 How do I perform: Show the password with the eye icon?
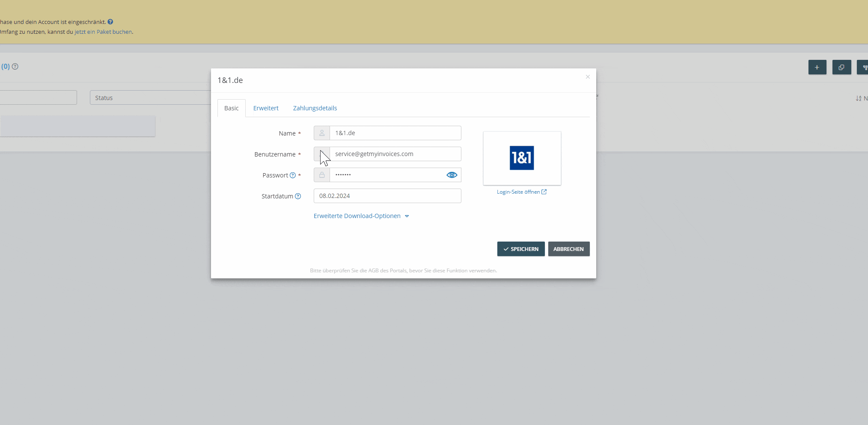[452, 175]
